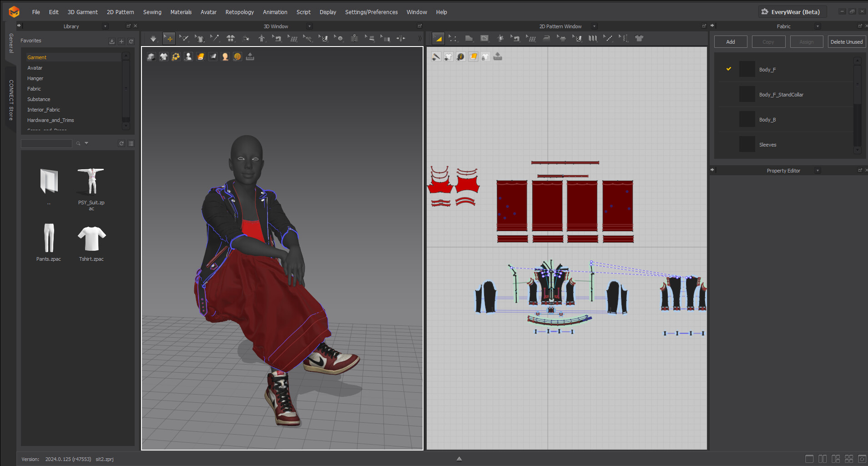Click the T-shirt icon at end of 2D toolbar
This screenshot has height=466, width=868.
click(639, 39)
